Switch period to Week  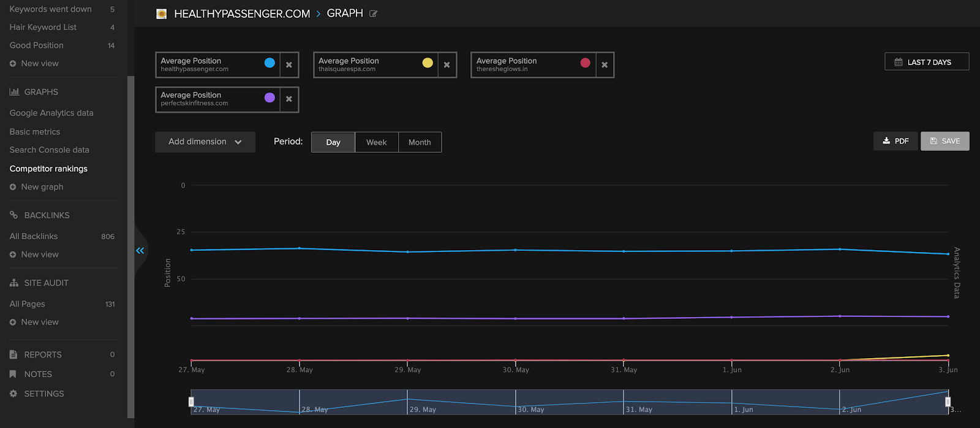click(376, 142)
